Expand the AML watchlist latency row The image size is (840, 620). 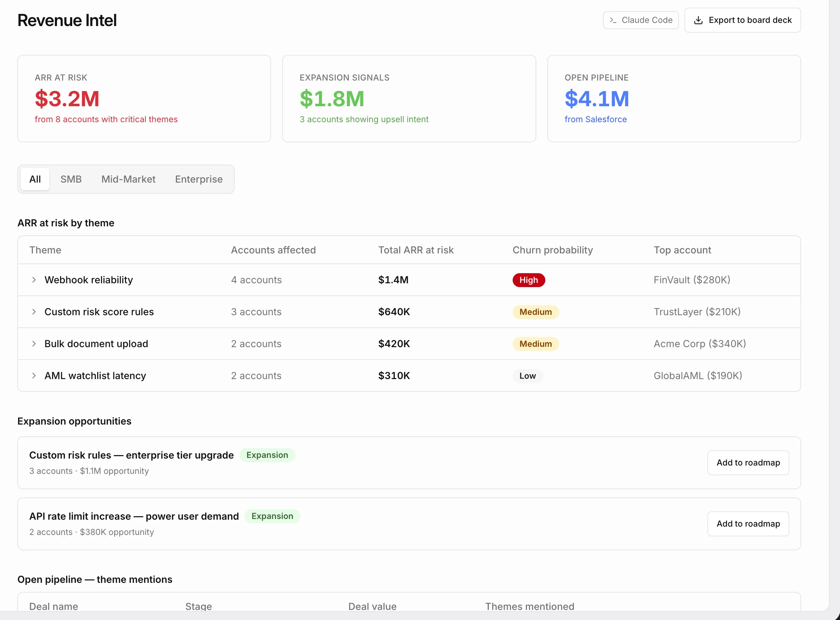[x=34, y=376]
